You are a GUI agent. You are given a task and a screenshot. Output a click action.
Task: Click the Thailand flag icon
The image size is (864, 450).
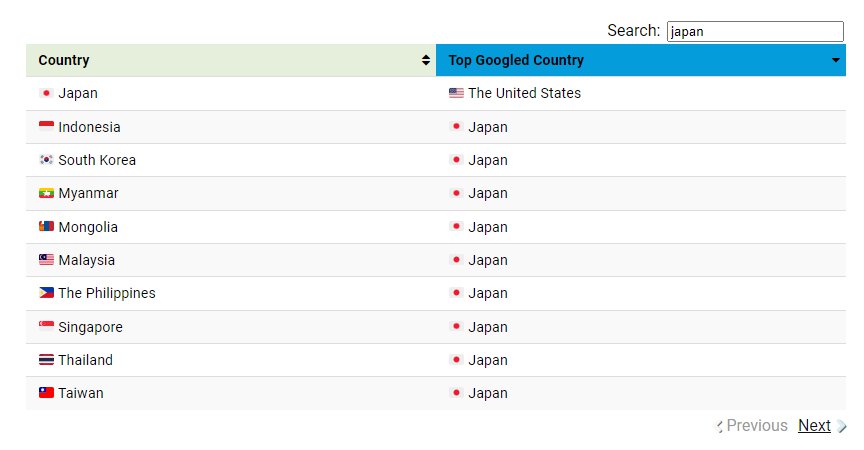(x=46, y=360)
